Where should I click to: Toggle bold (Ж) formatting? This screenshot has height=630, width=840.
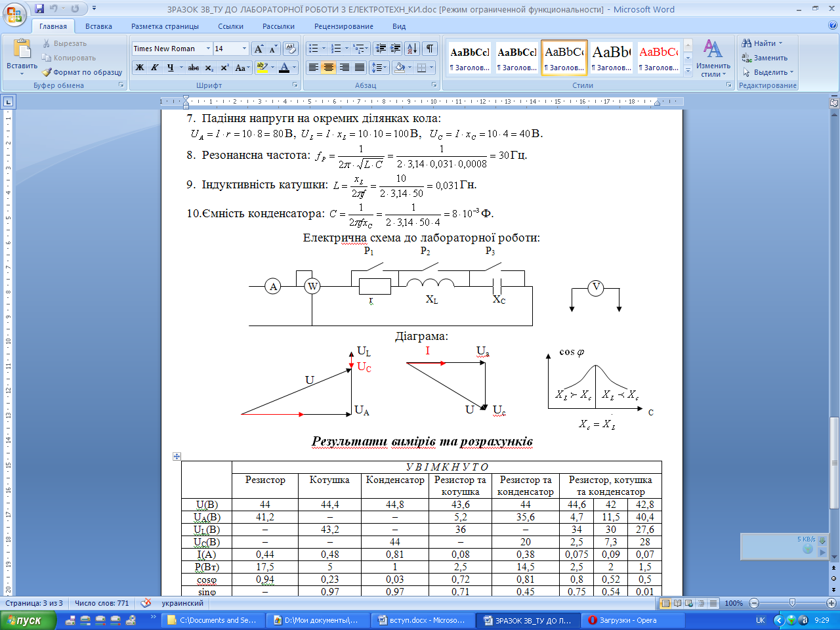[140, 67]
